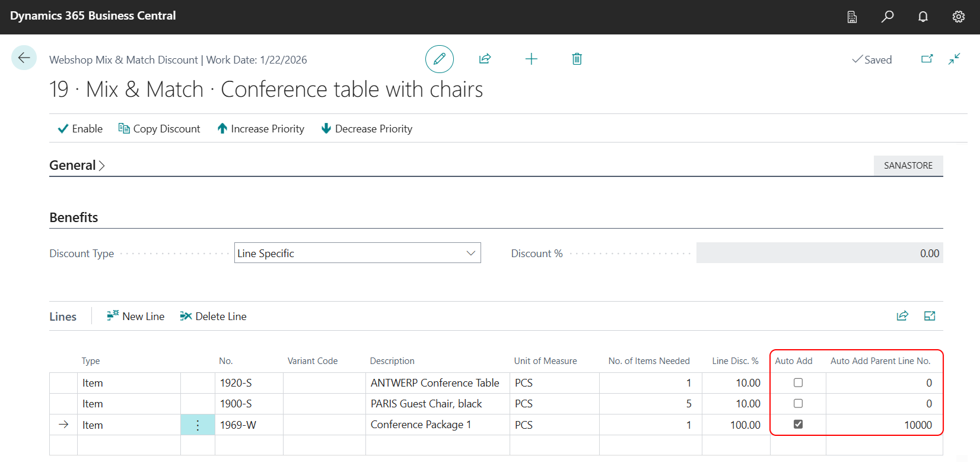
Task: Click Unit of Measure PCS for 1969-W
Action: click(555, 425)
